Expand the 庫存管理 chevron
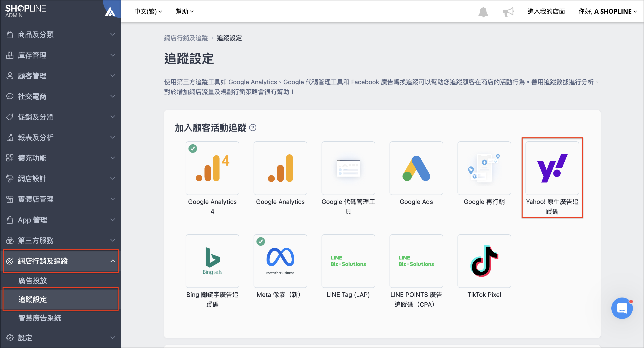This screenshot has width=644, height=348. (113, 55)
